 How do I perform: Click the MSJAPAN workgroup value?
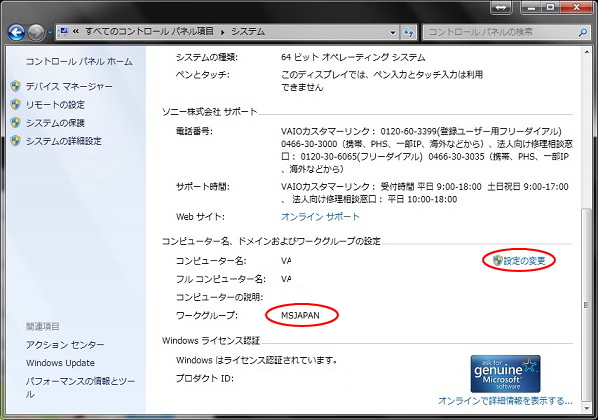click(300, 315)
